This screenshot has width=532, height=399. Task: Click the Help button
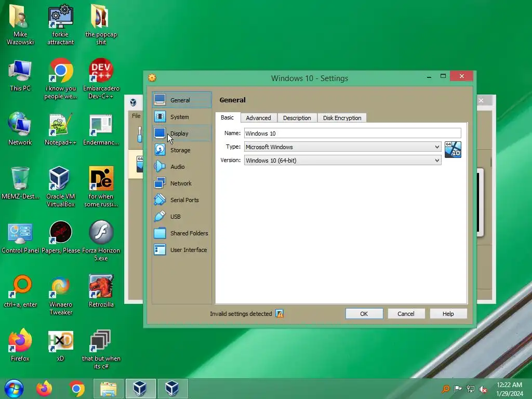(448, 314)
